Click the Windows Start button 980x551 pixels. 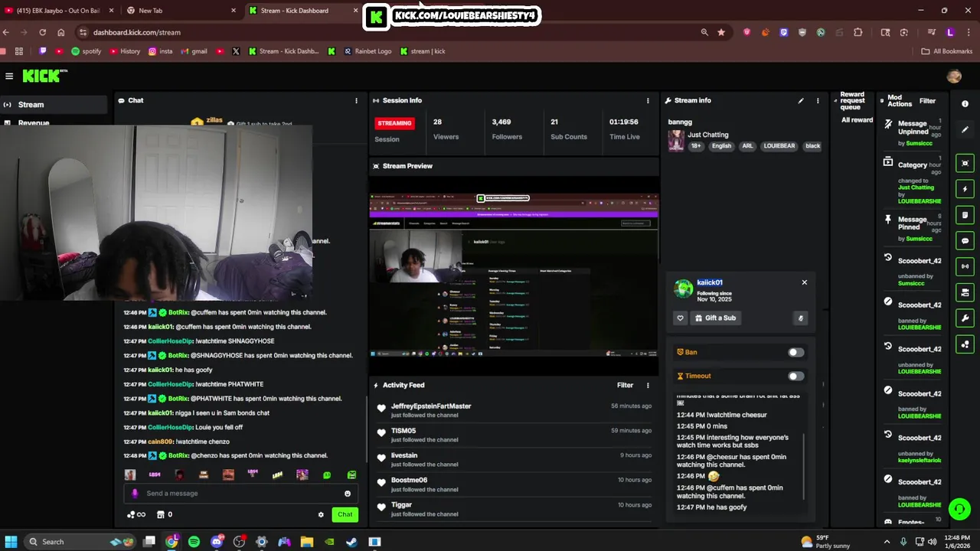pos(11,542)
